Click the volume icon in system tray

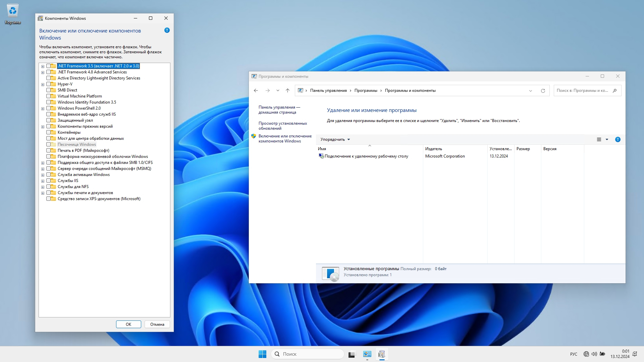pyautogui.click(x=594, y=354)
